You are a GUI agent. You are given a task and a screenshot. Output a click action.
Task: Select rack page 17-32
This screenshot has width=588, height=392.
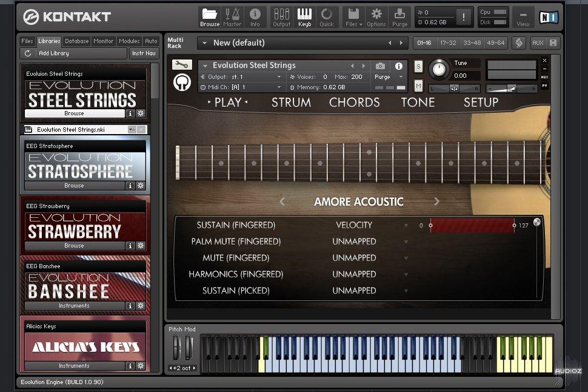pyautogui.click(x=448, y=43)
